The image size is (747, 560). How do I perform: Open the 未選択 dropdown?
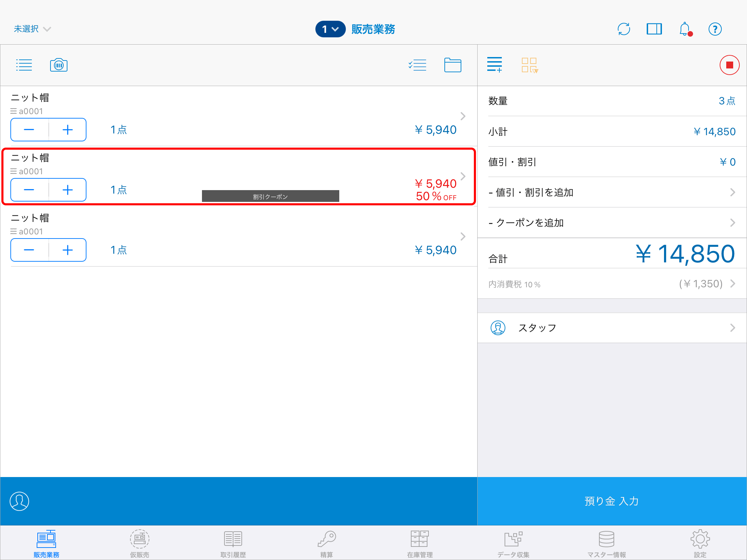[x=32, y=29]
